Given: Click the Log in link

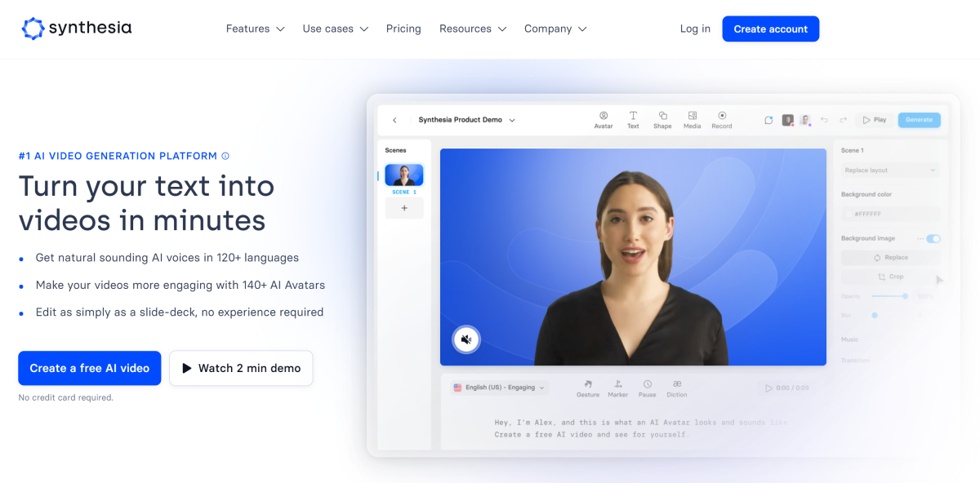Looking at the screenshot, I should pyautogui.click(x=695, y=29).
